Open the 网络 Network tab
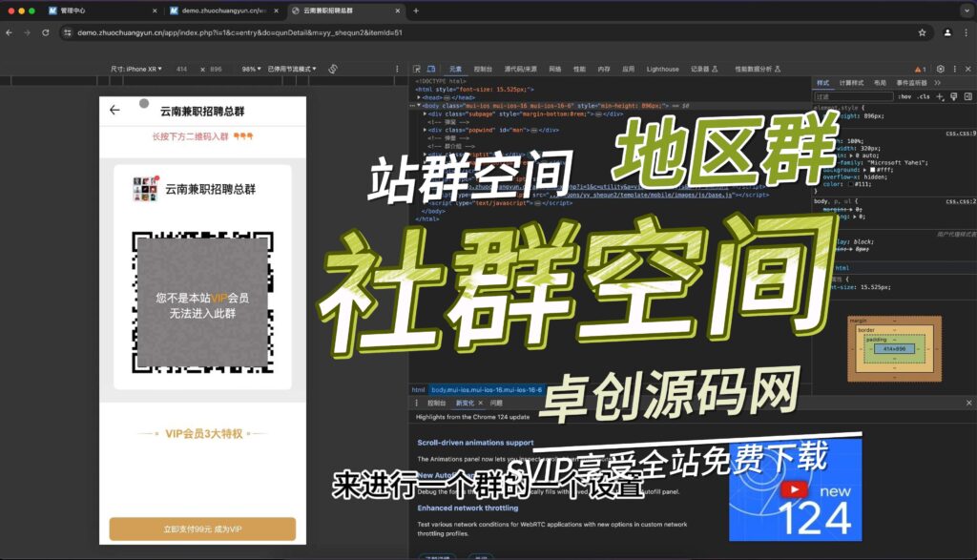The width and height of the screenshot is (977, 560). [x=555, y=69]
